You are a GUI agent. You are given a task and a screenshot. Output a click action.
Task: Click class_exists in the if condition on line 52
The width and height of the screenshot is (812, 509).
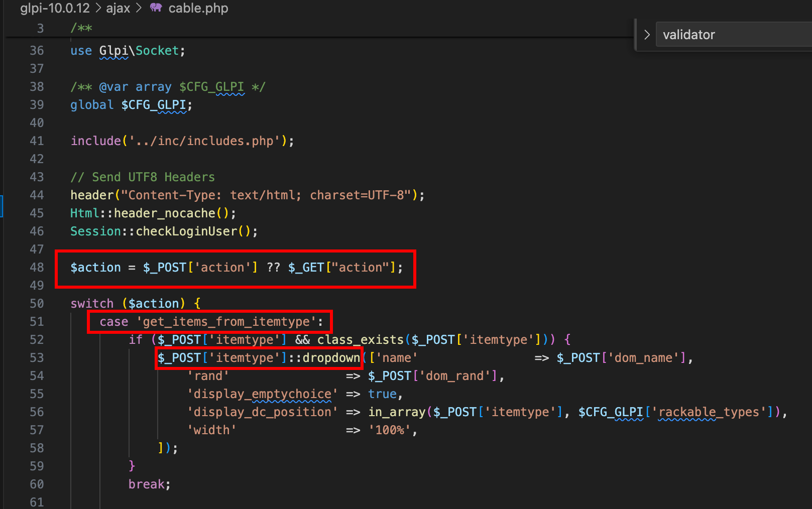(361, 340)
